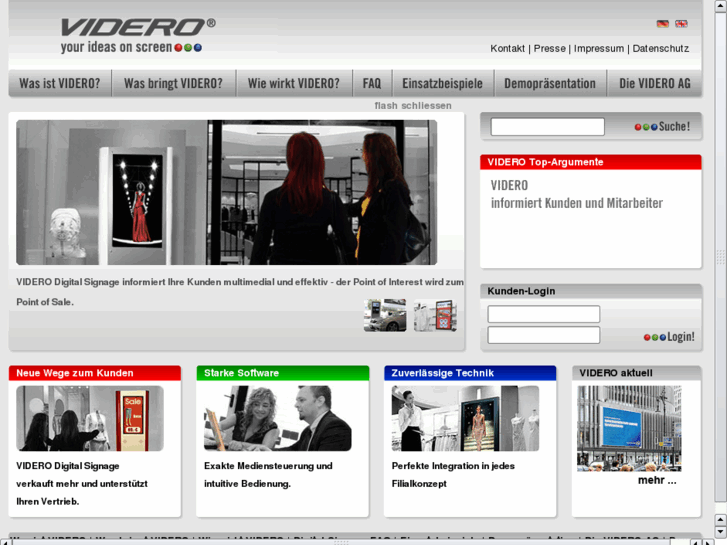Click 'flash schliessen' to close the flash
Viewport: 727px width, 545px height.
413,106
